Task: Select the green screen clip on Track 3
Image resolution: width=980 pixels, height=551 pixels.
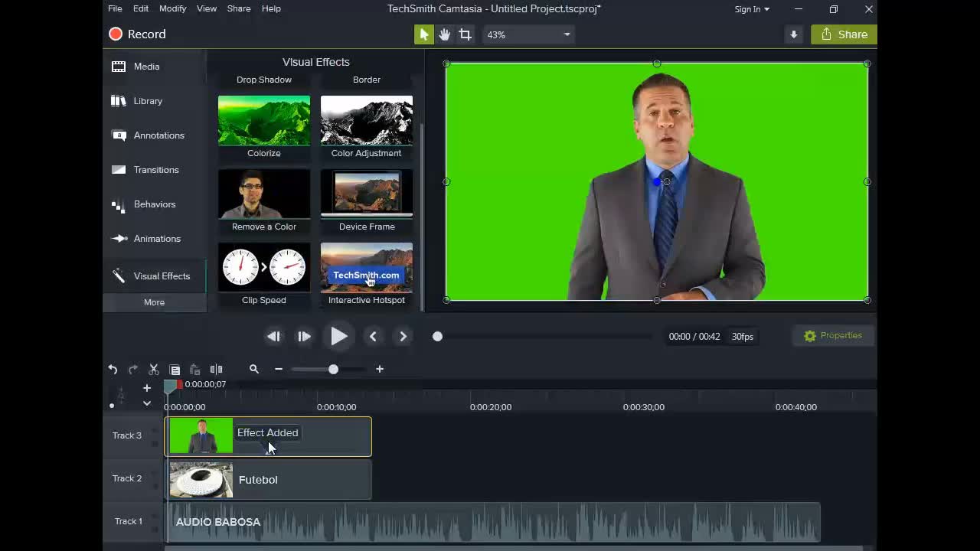Action: click(268, 436)
